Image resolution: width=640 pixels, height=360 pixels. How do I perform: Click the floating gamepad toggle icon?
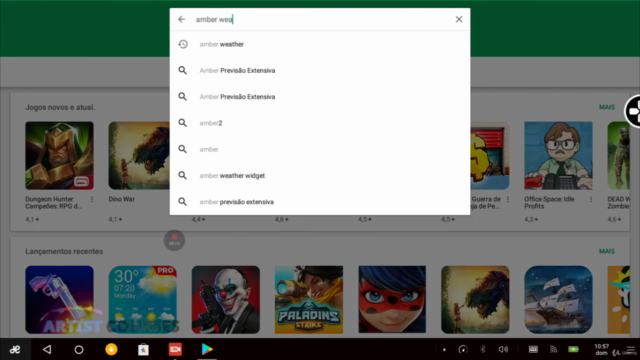pyautogui.click(x=633, y=111)
